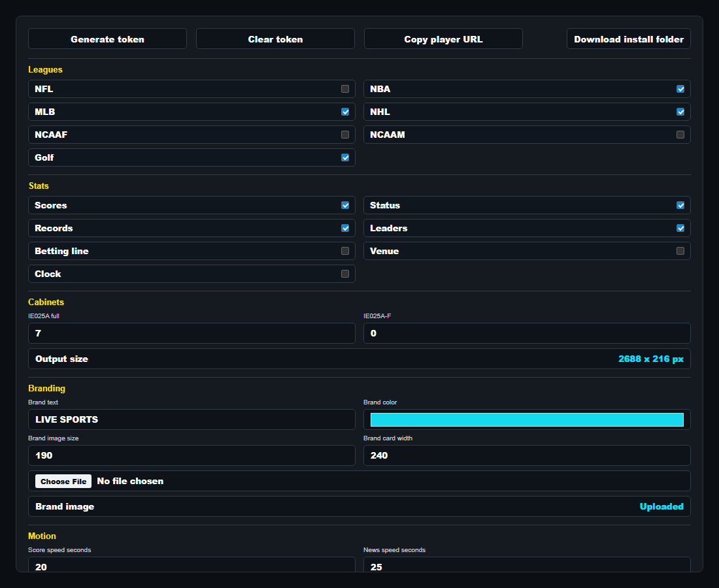The image size is (719, 588).
Task: Edit the Brand image size field
Action: (192, 455)
